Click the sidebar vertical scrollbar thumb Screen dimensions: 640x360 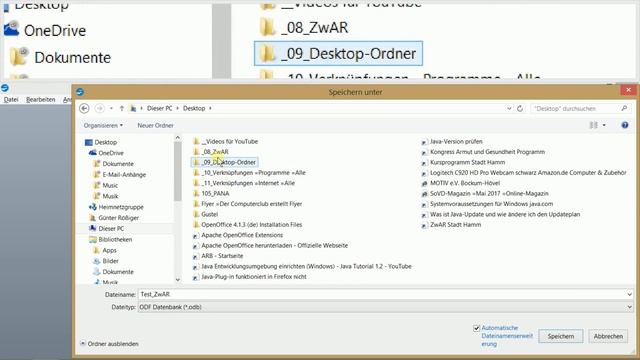(x=178, y=171)
